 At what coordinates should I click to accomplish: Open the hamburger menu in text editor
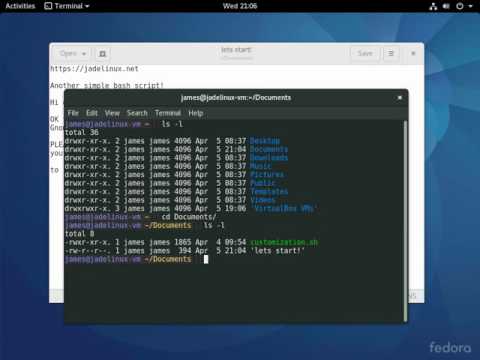391,53
